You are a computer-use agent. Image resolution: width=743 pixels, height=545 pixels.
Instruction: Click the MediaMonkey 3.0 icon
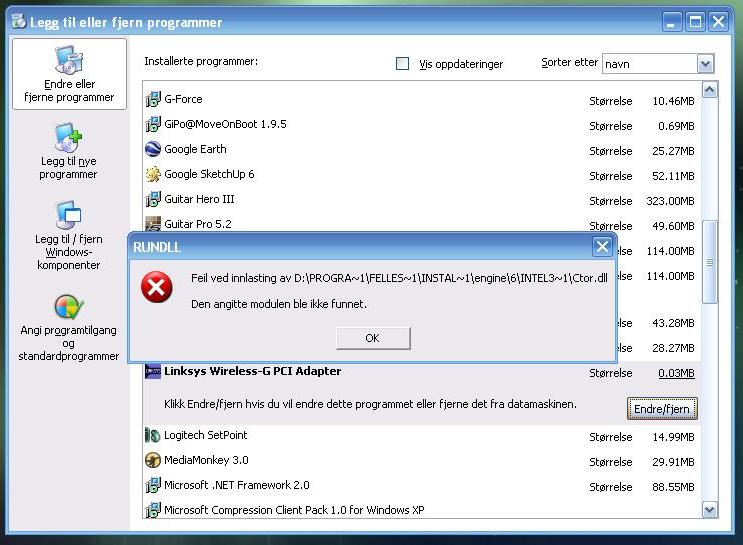click(x=153, y=460)
